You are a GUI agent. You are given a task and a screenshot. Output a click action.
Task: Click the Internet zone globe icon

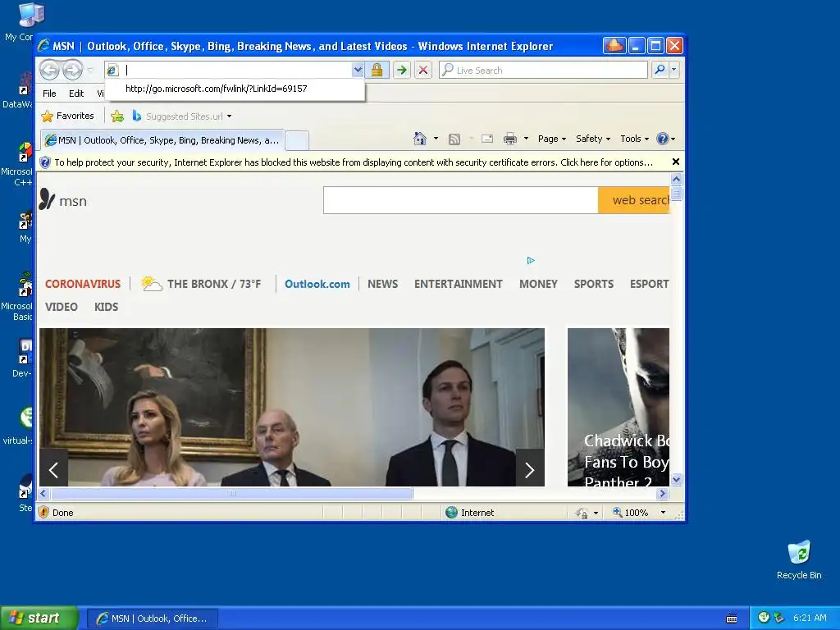click(x=452, y=513)
